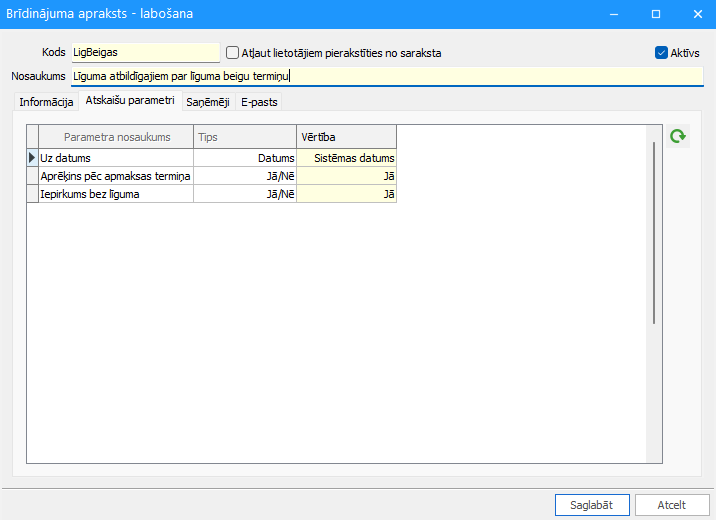716x520 pixels.
Task: Click the row selector for Aprēķins pēc apmaksas termiņa
Action: tap(32, 176)
